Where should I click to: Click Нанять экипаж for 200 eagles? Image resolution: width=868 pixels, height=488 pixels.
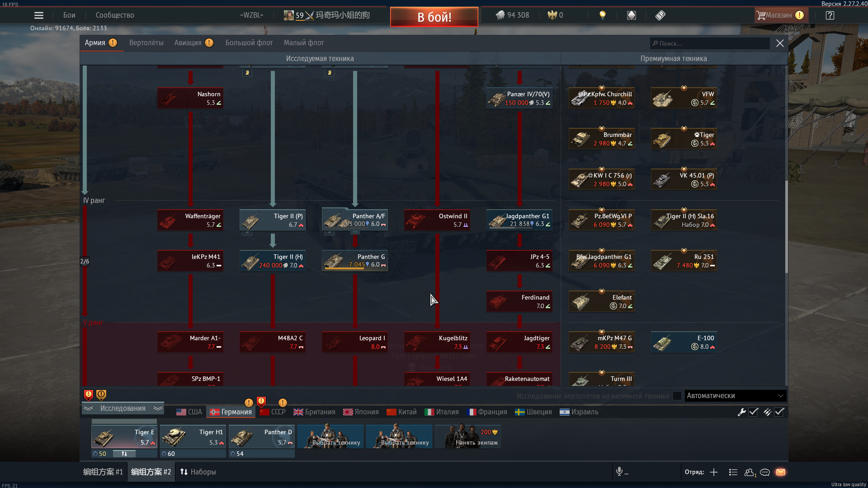pos(468,436)
